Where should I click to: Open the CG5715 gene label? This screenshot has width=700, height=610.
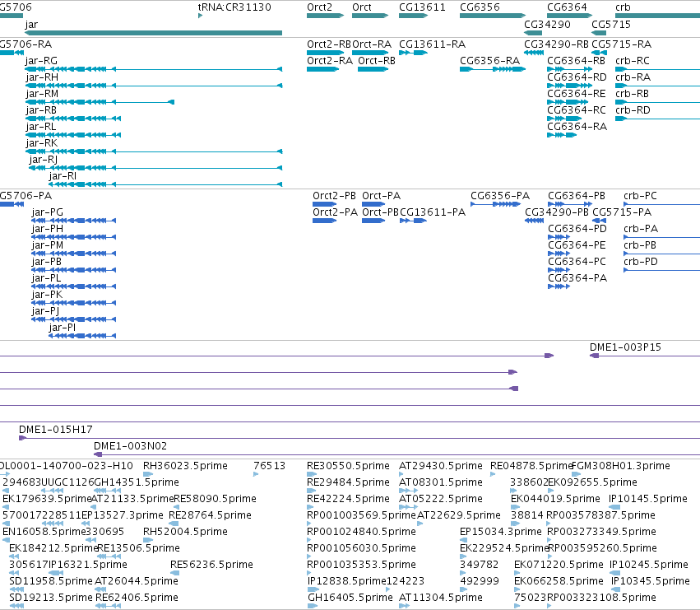click(x=610, y=24)
